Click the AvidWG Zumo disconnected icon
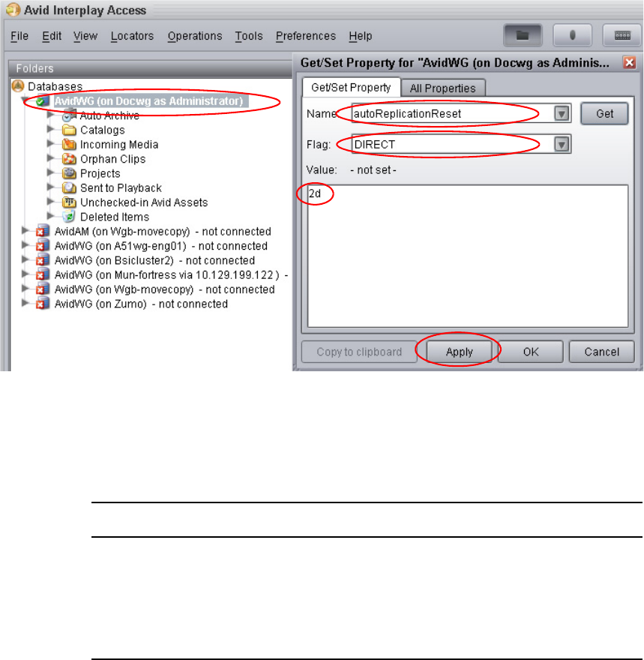 point(43,304)
